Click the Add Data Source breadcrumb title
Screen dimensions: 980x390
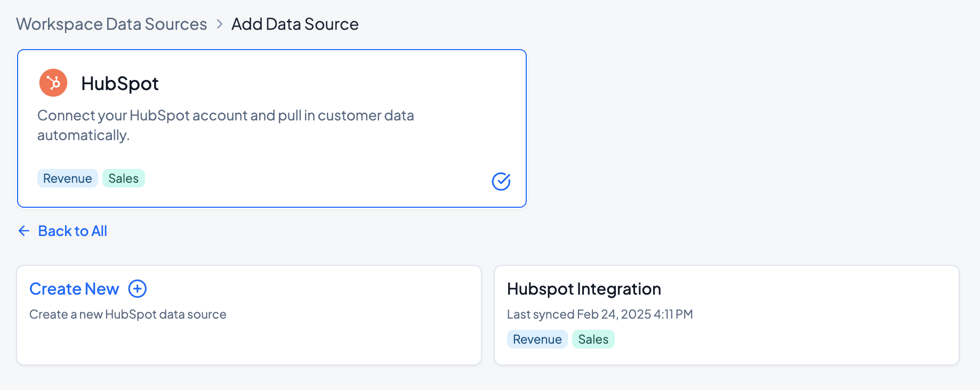[x=295, y=25]
